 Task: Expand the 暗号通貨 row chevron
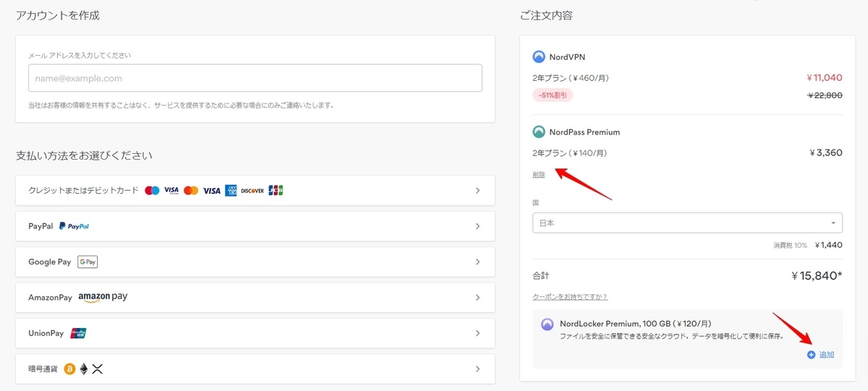(x=477, y=369)
